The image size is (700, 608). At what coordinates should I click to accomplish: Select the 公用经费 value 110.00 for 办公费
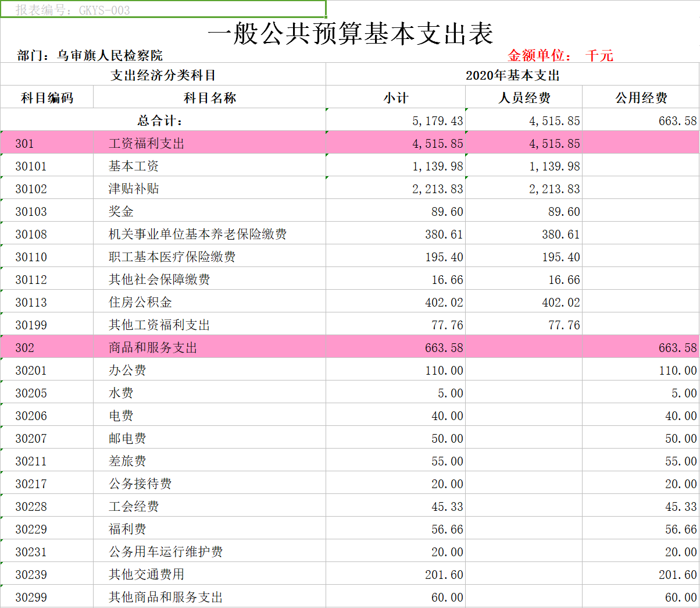[x=641, y=369]
